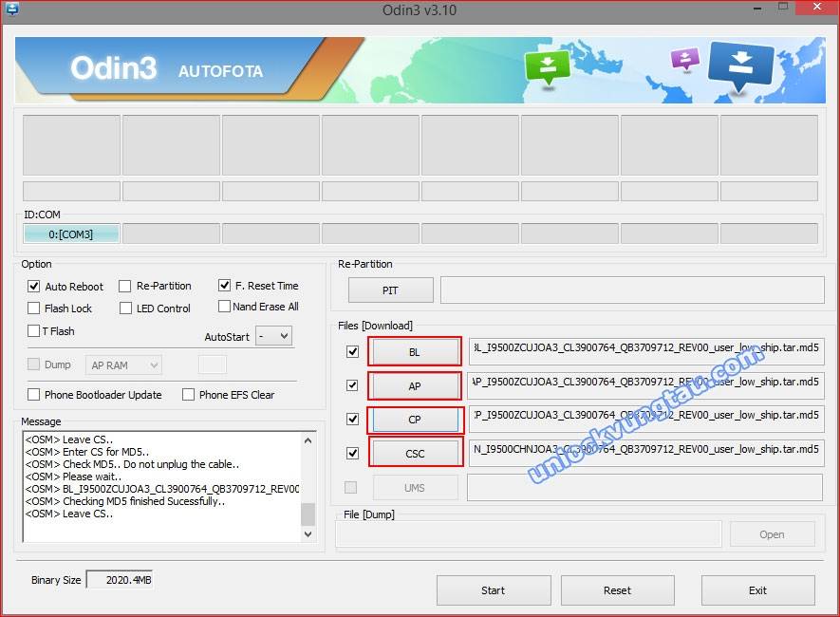This screenshot has width=840, height=617.
Task: Click the Reset button
Action: click(617, 590)
